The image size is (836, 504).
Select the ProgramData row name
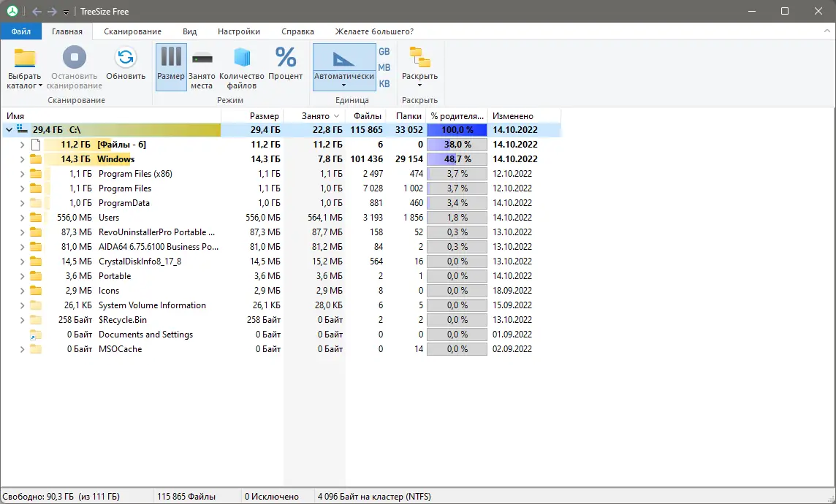coord(124,203)
